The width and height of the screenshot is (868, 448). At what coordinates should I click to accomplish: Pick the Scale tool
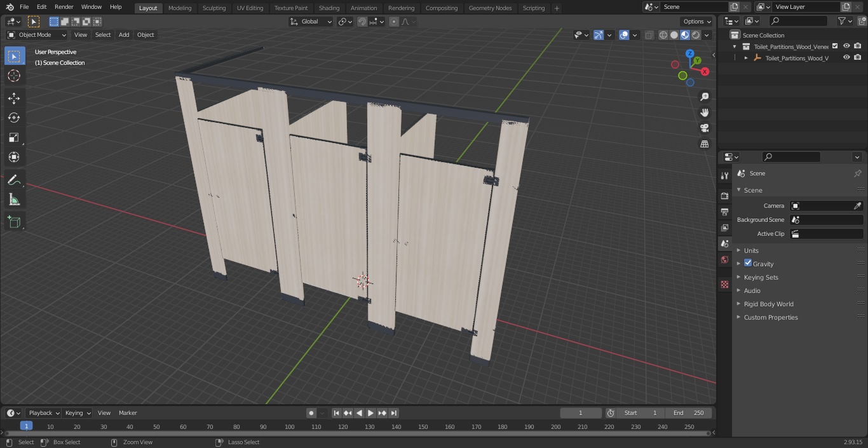[x=14, y=137]
